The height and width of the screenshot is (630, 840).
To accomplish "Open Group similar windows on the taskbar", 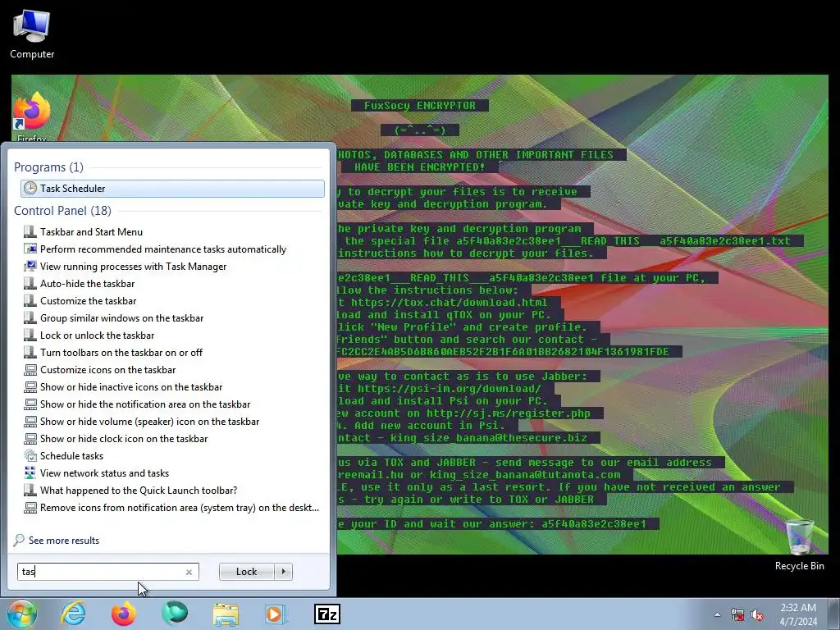I will pos(121,318).
